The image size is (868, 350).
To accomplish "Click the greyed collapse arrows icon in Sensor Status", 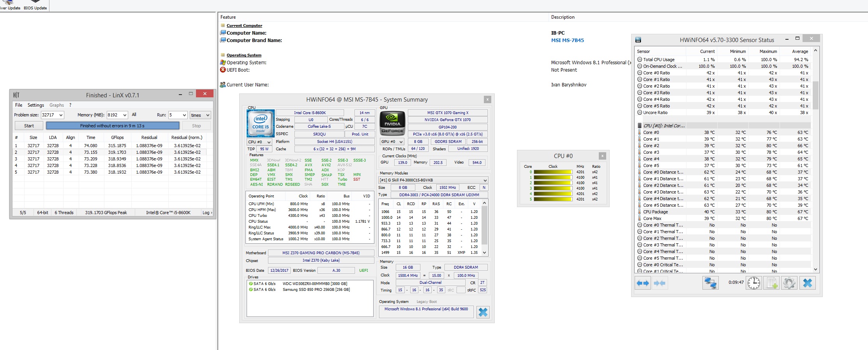I will tap(660, 283).
